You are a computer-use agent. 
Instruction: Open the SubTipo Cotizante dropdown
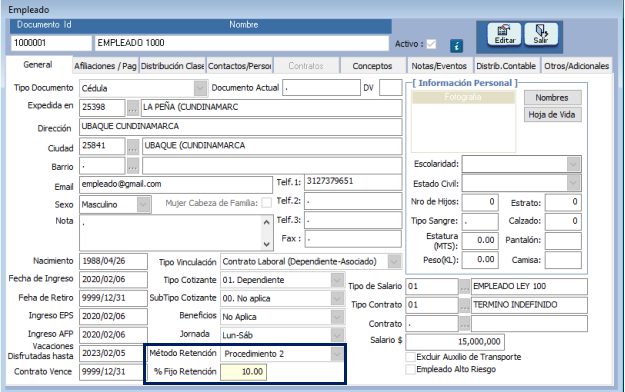[337, 298]
